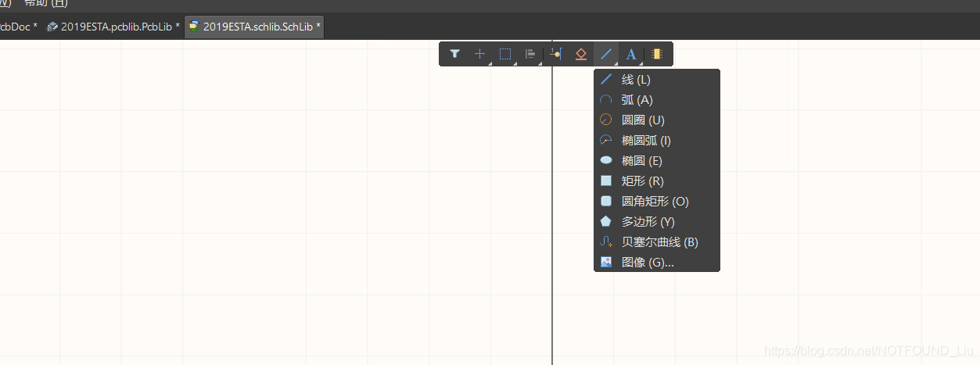This screenshot has width=980, height=365.
Task: Pick 椭圆弧 (I) elliptical arc entry
Action: 657,141
